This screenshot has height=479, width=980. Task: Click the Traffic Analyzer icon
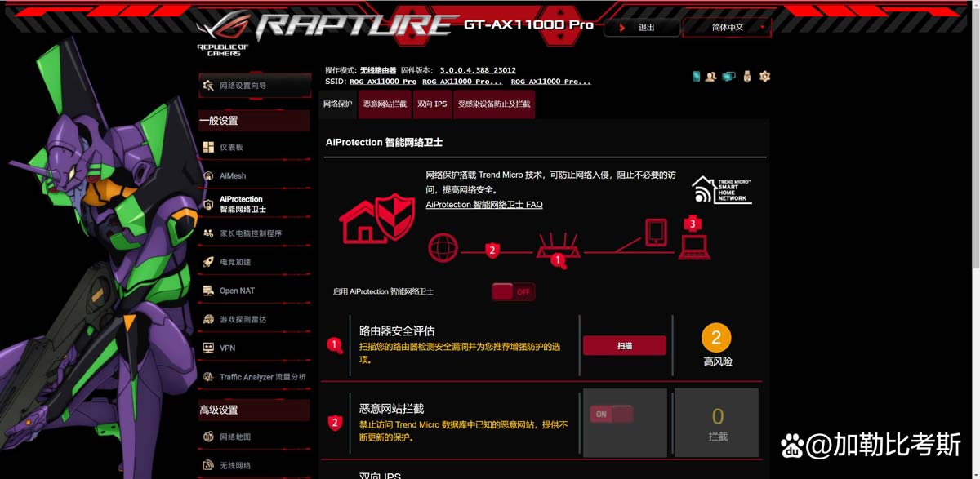tap(208, 377)
